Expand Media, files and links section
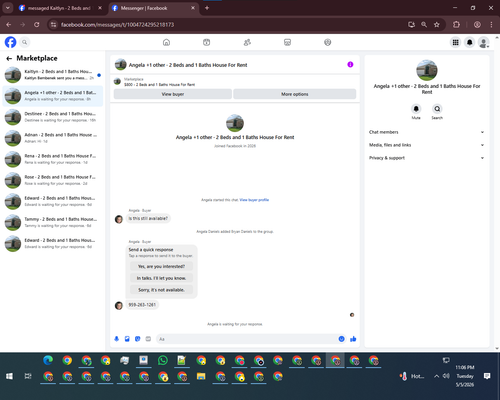 pyautogui.click(x=426, y=145)
